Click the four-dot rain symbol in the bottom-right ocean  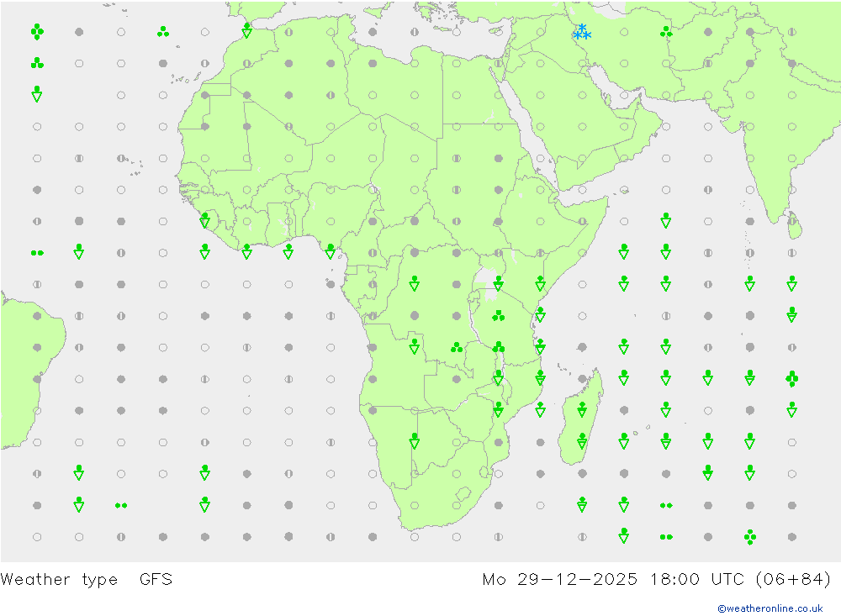tap(750, 537)
